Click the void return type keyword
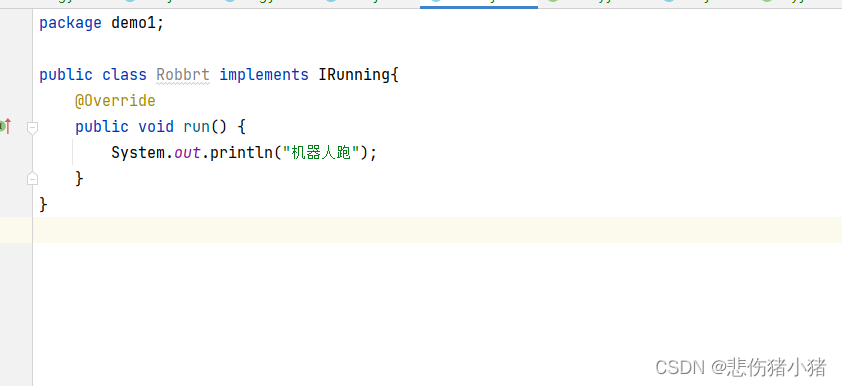 point(156,127)
